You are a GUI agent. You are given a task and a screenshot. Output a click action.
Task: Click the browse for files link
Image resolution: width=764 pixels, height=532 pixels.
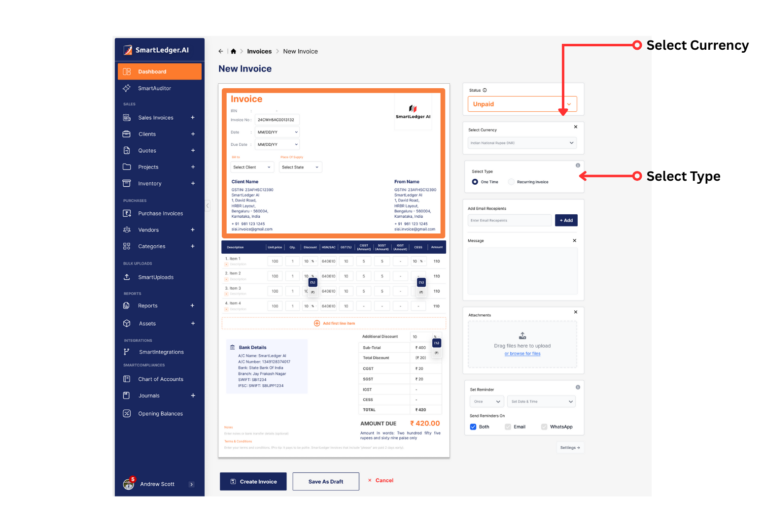click(522, 354)
